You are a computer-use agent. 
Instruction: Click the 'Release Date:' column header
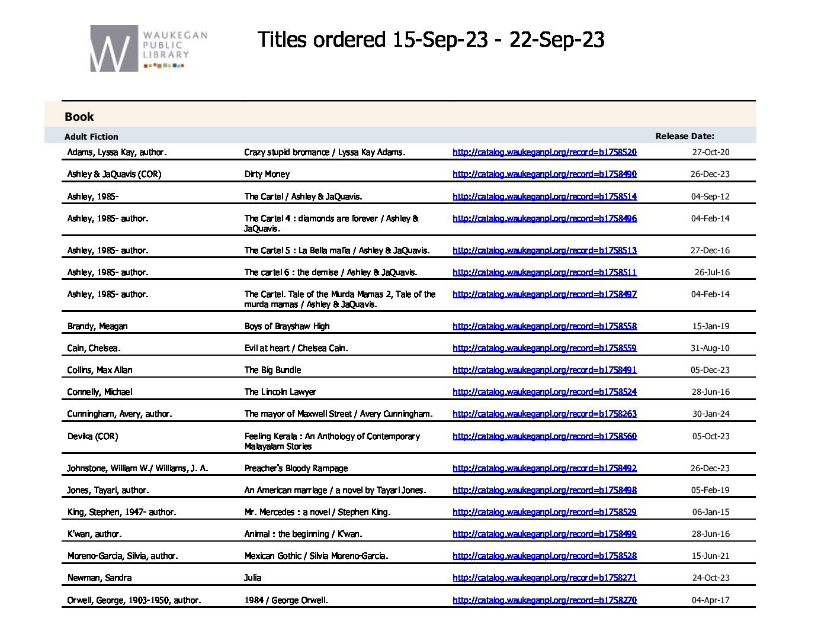tap(685, 136)
